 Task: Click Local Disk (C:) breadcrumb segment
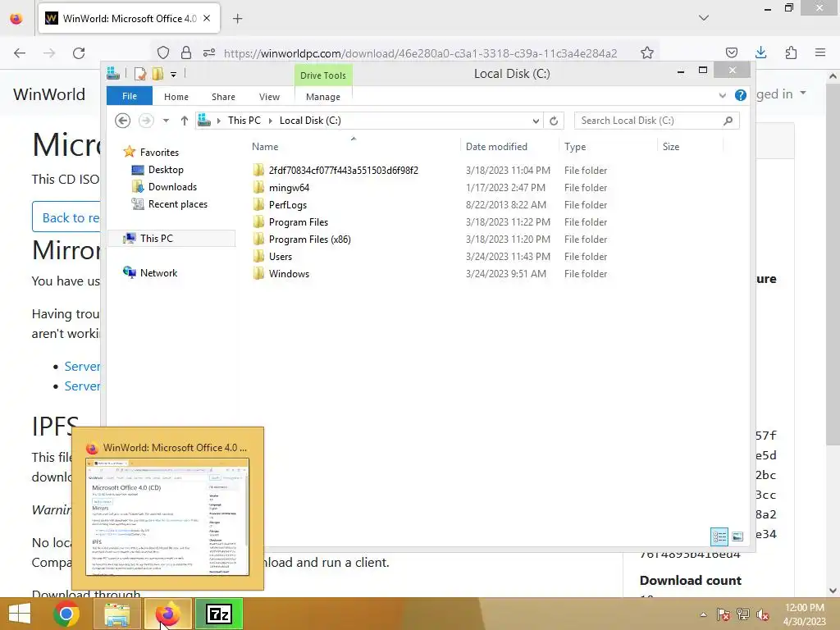[310, 121]
